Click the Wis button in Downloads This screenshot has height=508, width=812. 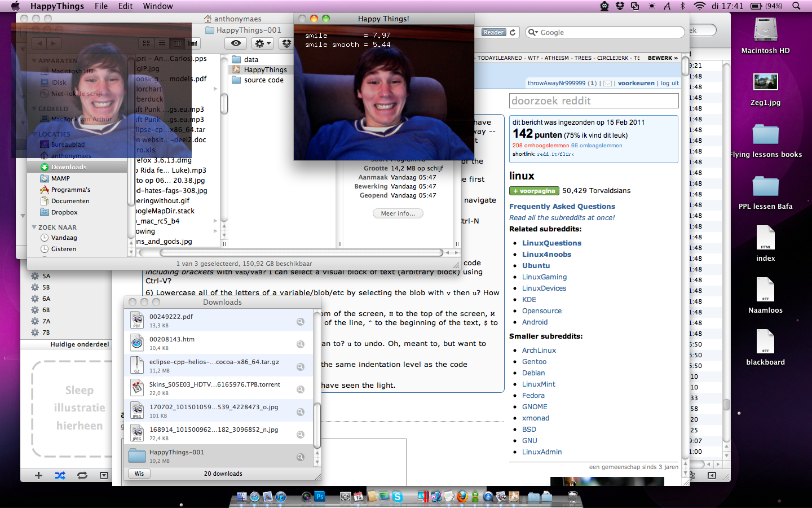pyautogui.click(x=139, y=474)
